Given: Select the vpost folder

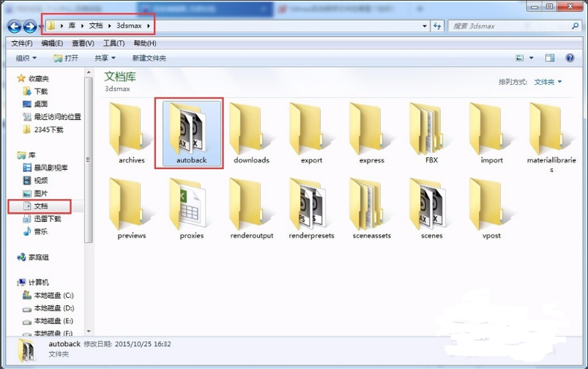Looking at the screenshot, I should [x=491, y=209].
